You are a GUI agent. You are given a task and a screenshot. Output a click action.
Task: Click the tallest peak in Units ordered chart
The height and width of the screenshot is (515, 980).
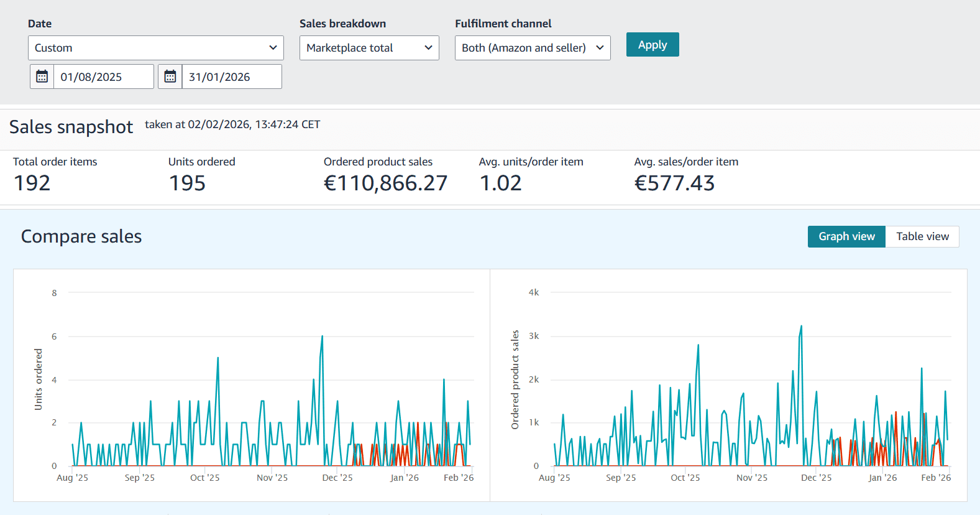(322, 336)
